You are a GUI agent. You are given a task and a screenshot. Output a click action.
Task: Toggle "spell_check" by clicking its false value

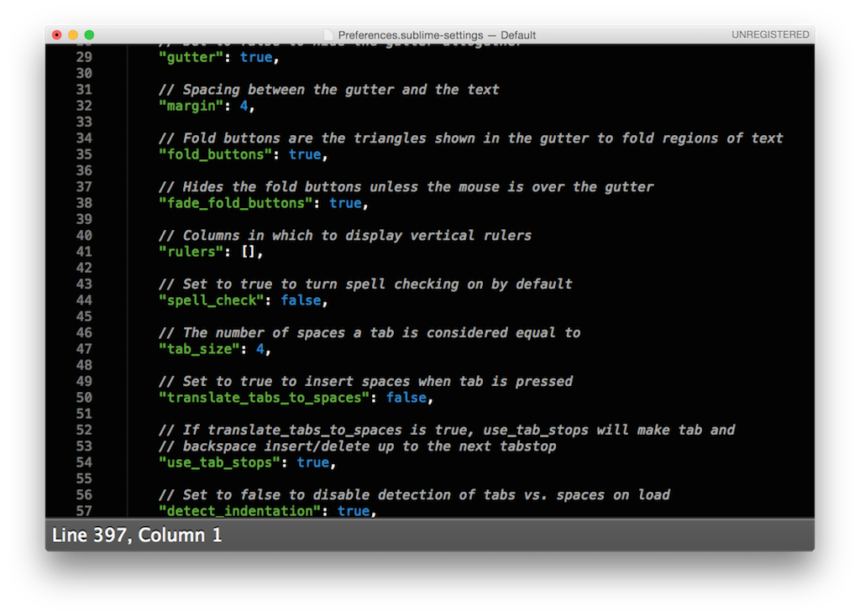coord(301,300)
